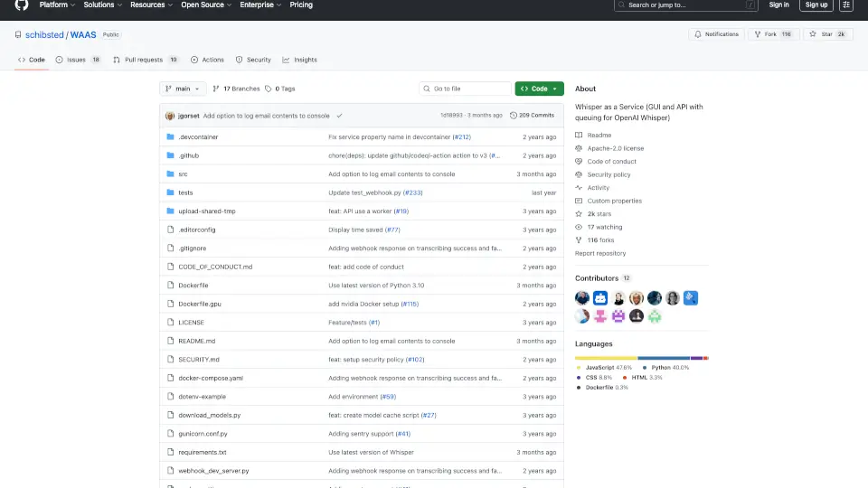Expand the Open Source menu

tap(206, 5)
